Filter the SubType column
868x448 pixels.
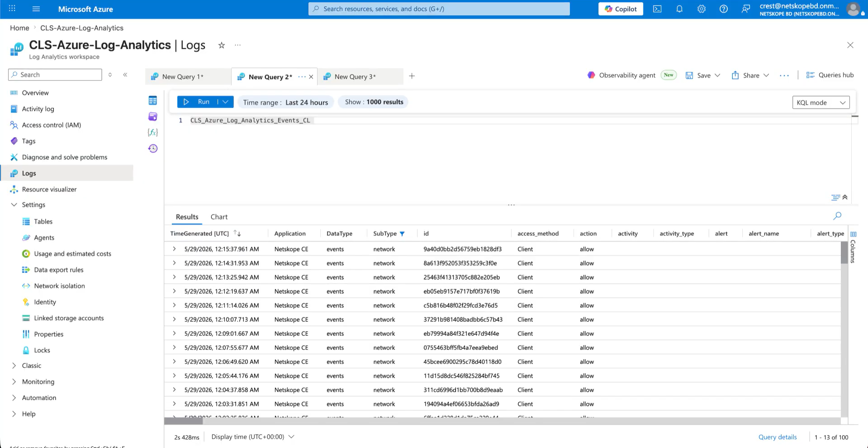(402, 234)
